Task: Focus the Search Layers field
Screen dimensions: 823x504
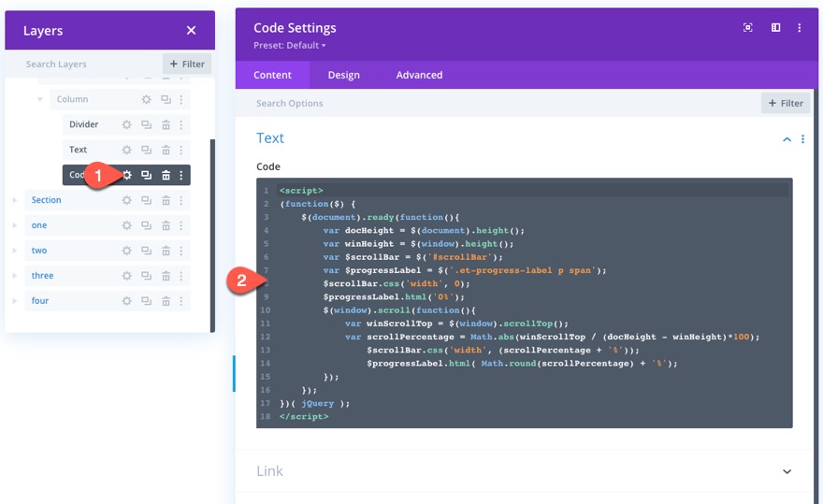Action: 84,64
